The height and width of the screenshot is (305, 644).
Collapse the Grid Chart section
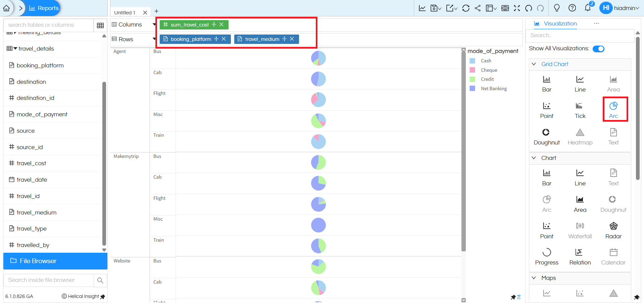click(534, 64)
